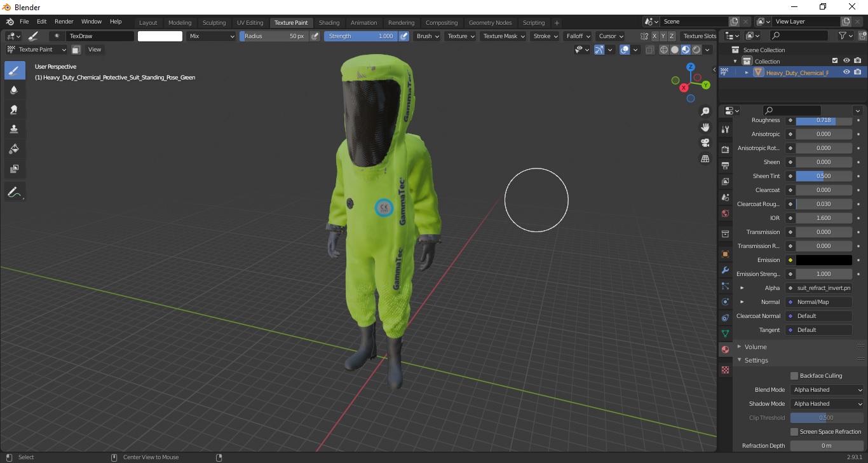Click the Blender logo menu icon
Screen dimensions: 868x463
point(10,22)
